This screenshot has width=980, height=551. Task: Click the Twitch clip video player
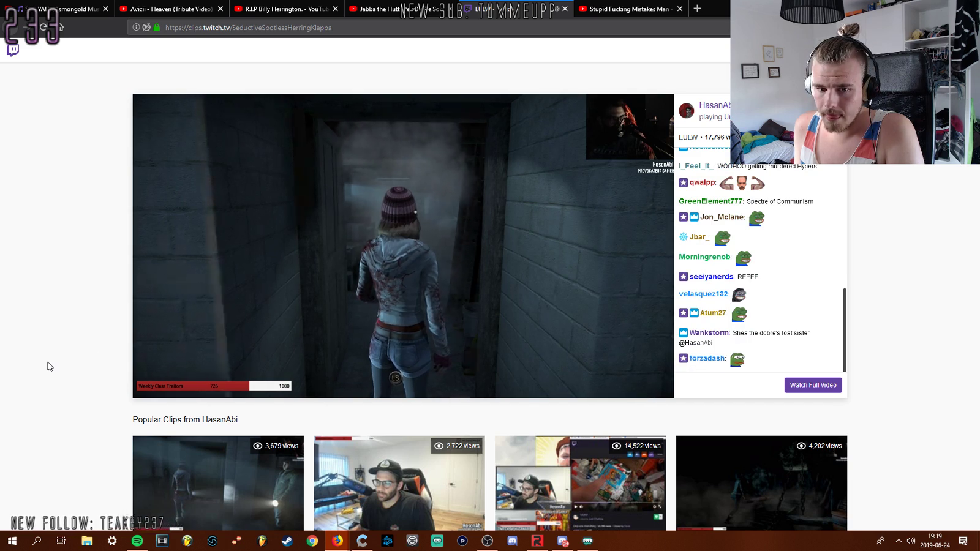click(403, 246)
